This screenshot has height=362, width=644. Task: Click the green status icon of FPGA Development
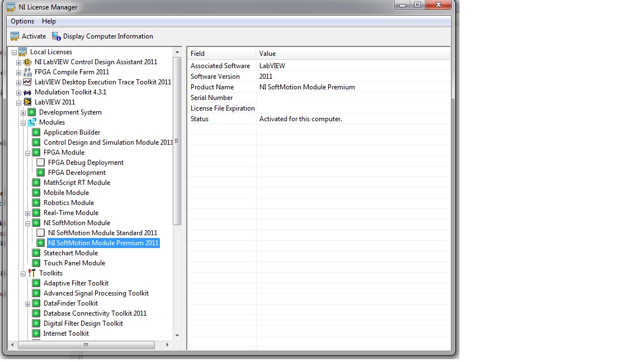(41, 173)
